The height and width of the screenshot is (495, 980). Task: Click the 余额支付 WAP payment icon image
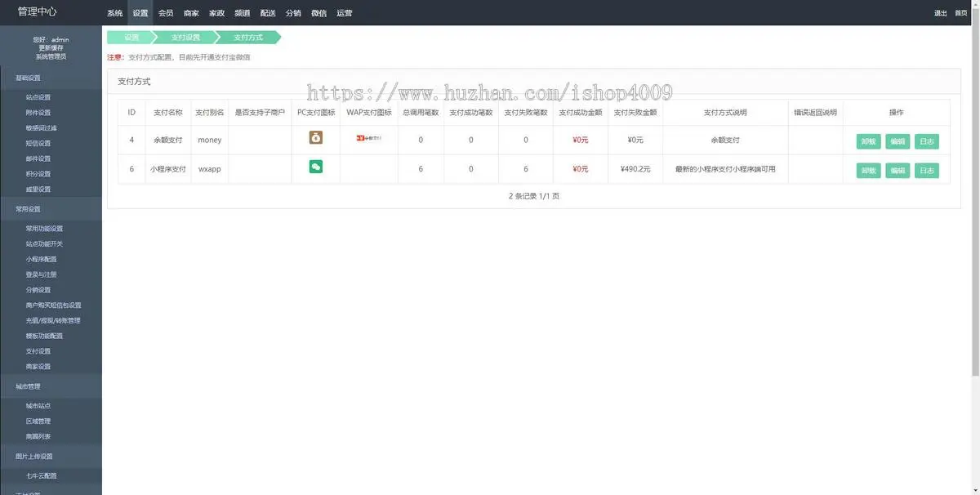click(x=369, y=138)
